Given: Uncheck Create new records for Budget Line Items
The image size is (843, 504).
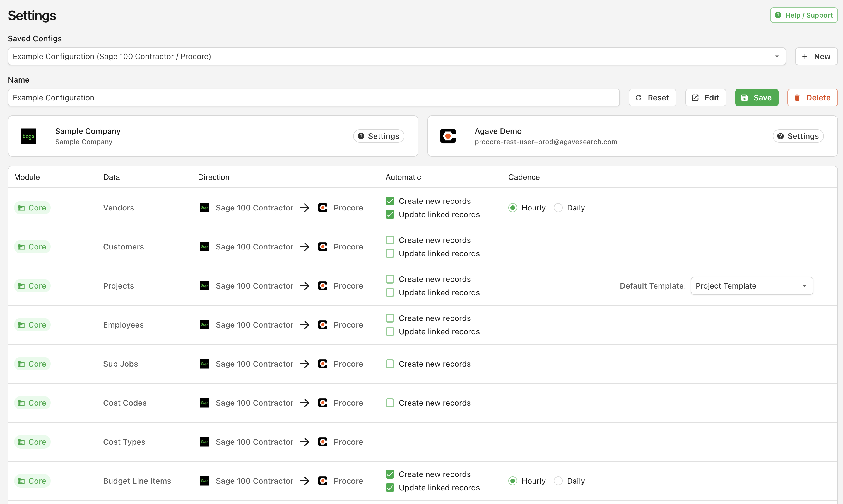Looking at the screenshot, I should click(x=390, y=474).
